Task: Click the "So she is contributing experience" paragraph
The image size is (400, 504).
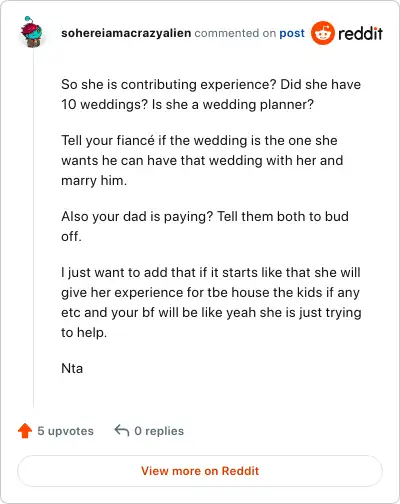Action: pos(211,94)
